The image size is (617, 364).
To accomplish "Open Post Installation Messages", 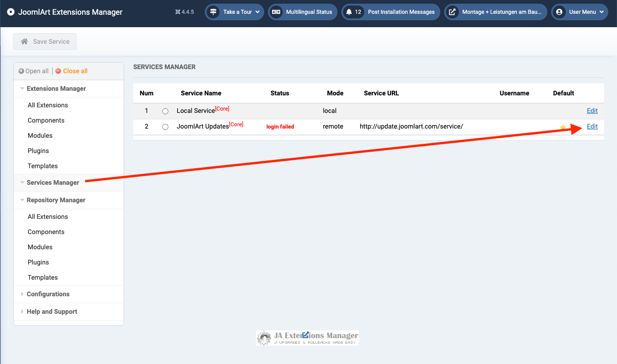I will (x=391, y=12).
